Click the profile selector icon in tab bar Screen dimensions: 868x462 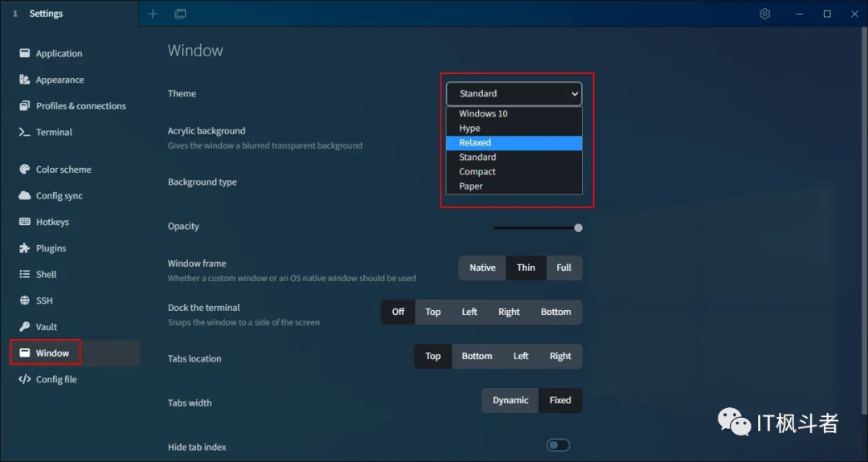point(181,14)
